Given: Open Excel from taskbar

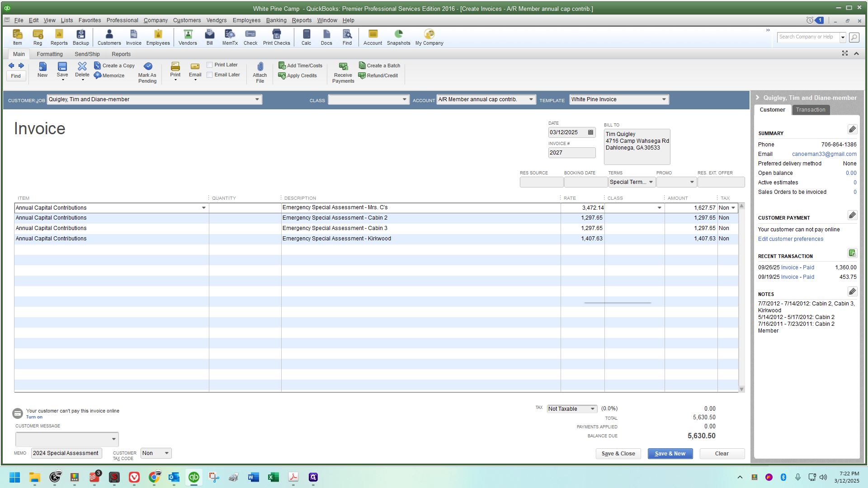Looking at the screenshot, I should (273, 477).
